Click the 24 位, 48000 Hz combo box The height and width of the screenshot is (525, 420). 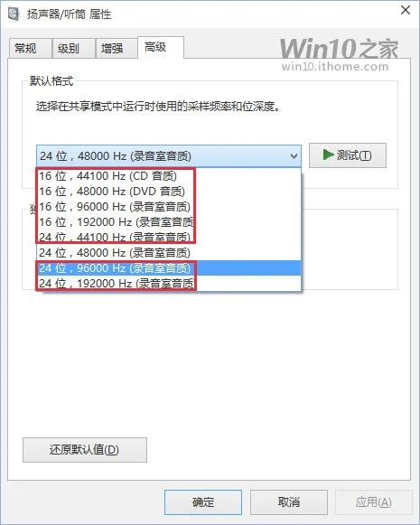coord(169,156)
